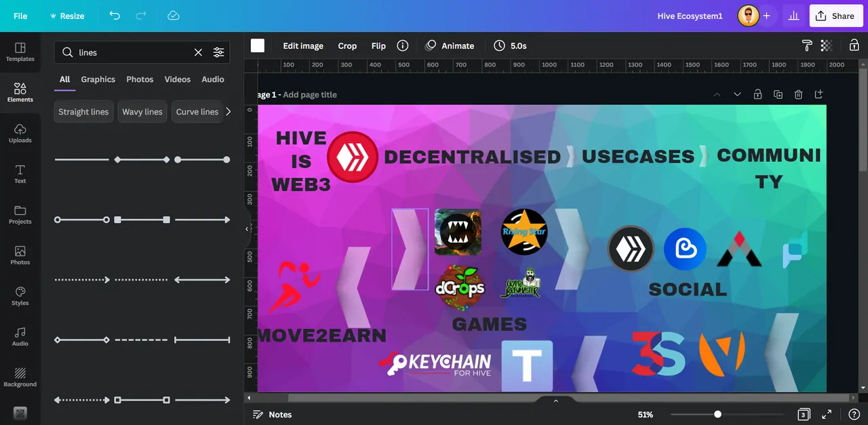Viewport: 868px width, 425px height.
Task: Lock the page with padlock icon
Action: pyautogui.click(x=757, y=94)
